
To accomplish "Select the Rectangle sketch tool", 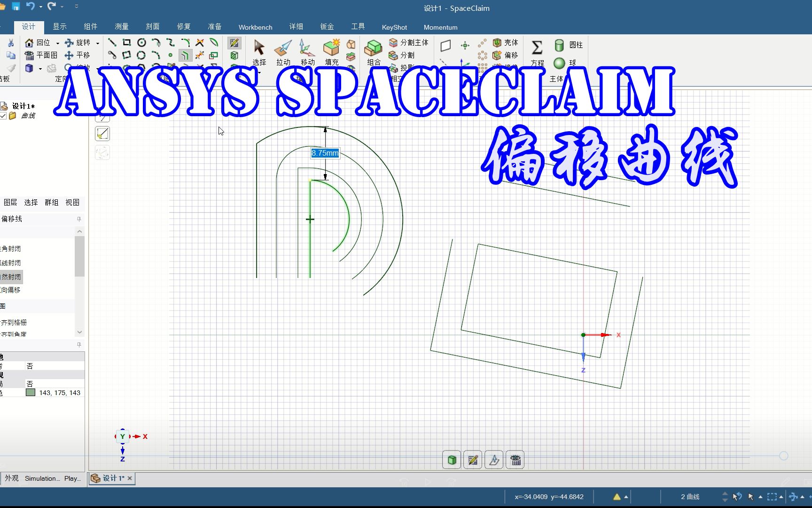I will click(127, 43).
